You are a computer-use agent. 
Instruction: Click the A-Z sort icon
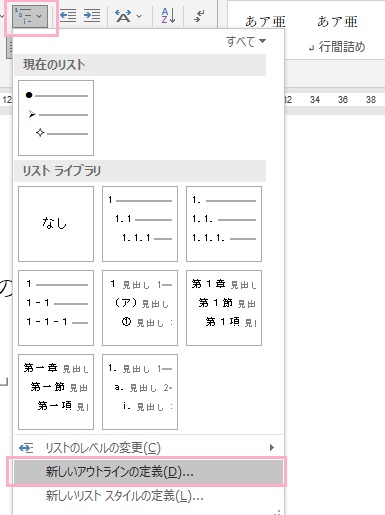pos(168,16)
